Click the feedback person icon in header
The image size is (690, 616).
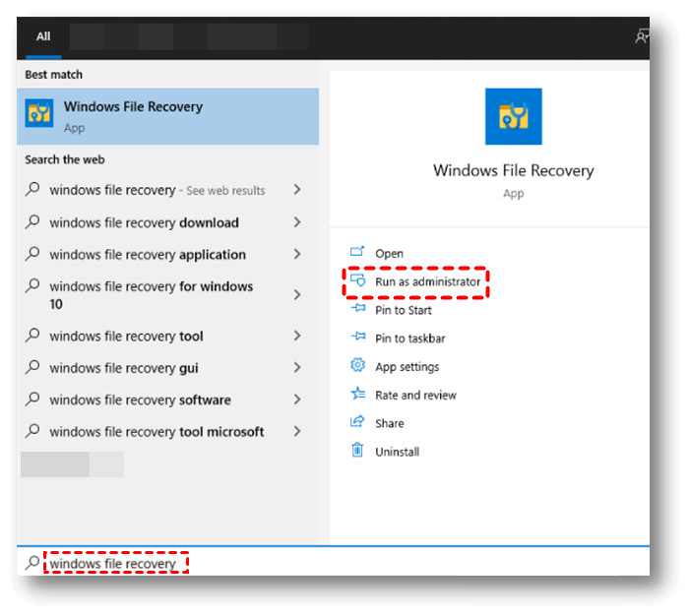(x=642, y=36)
